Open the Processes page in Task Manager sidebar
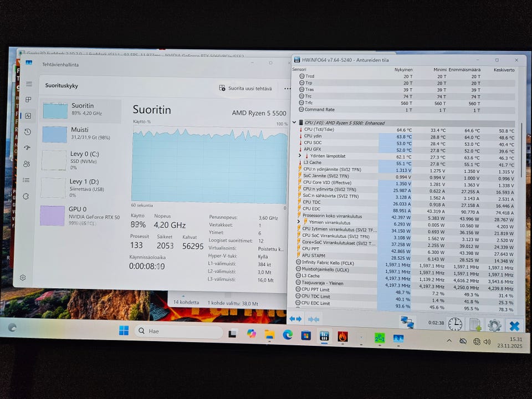Screen dimensions: 532x399 tap(28, 99)
